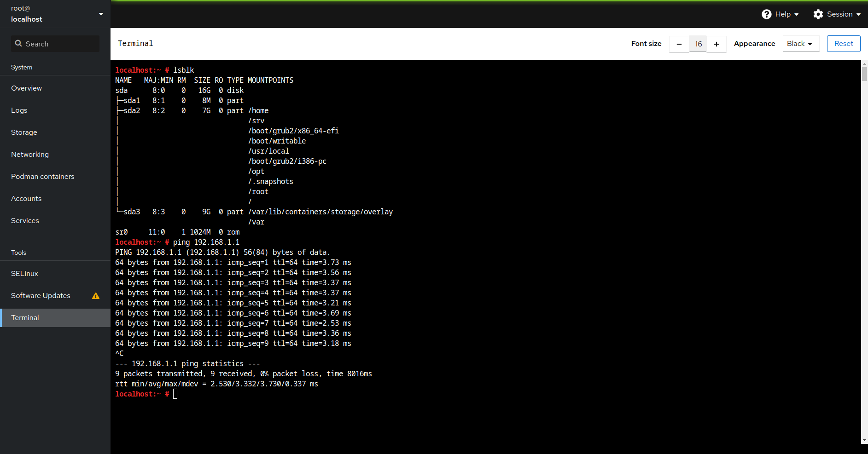This screenshot has height=454, width=868.
Task: Switch to the Terminal entry in sidebar
Action: (x=25, y=317)
